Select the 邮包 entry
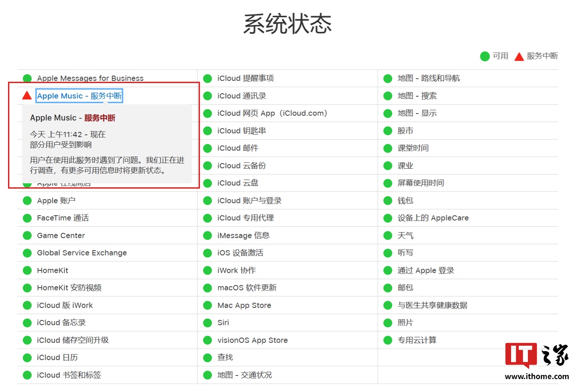The image size is (579, 392). pyautogui.click(x=405, y=288)
